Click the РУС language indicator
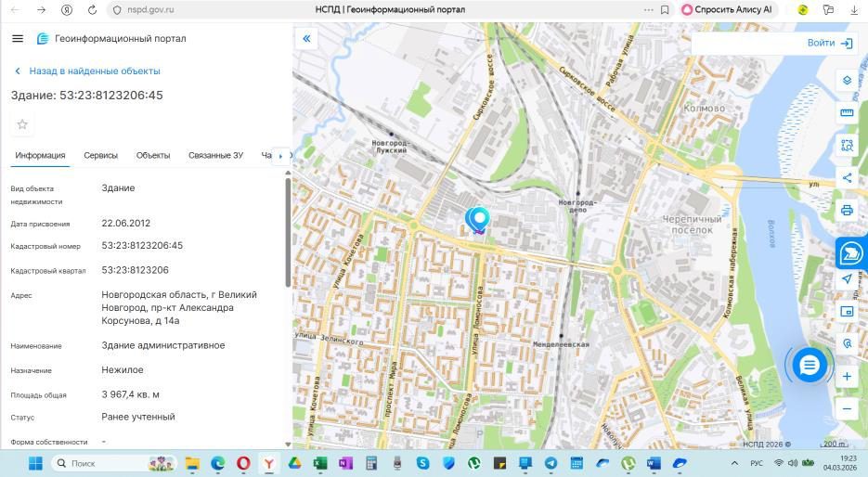This screenshot has height=477, width=868. coord(757,463)
